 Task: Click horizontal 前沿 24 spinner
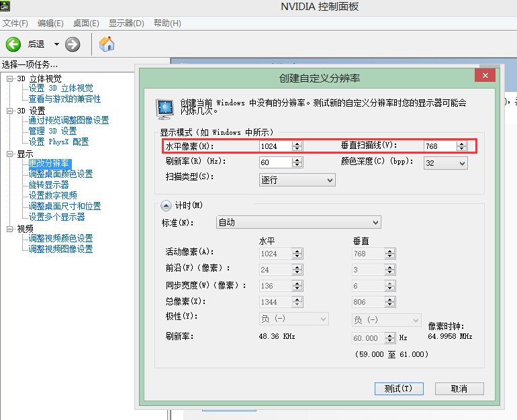[x=297, y=270]
